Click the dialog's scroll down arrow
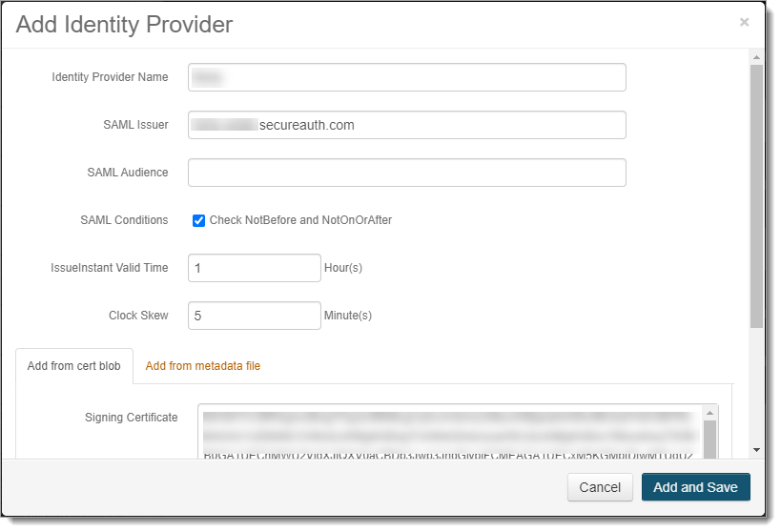Image resolution: width=781 pixels, height=532 pixels. (756, 449)
